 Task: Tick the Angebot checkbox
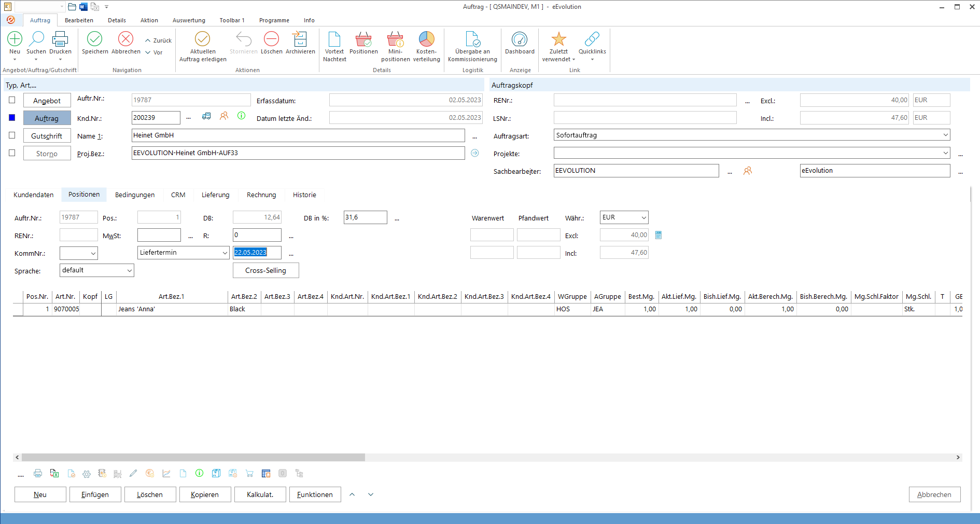12,100
